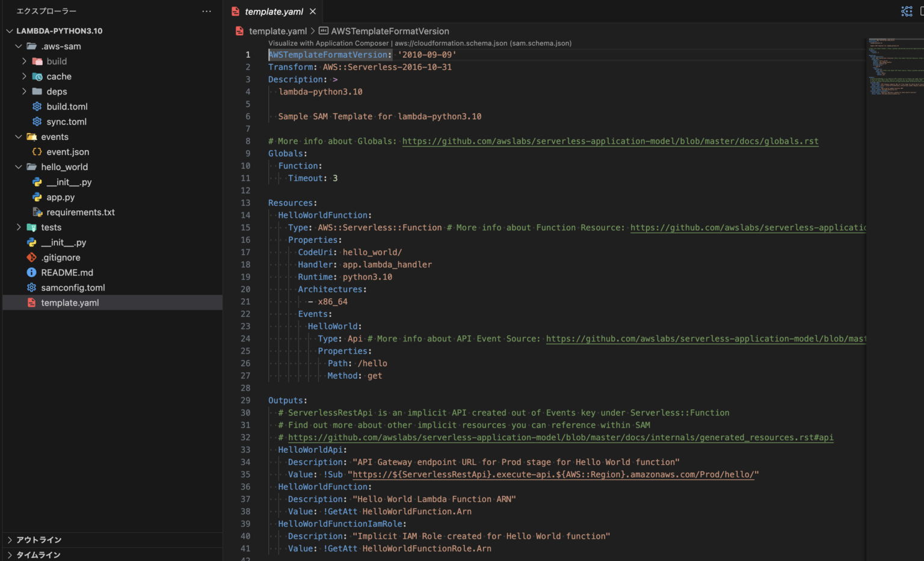Open the serverless-application-model globals.rst link
The height and width of the screenshot is (561, 924).
[609, 141]
